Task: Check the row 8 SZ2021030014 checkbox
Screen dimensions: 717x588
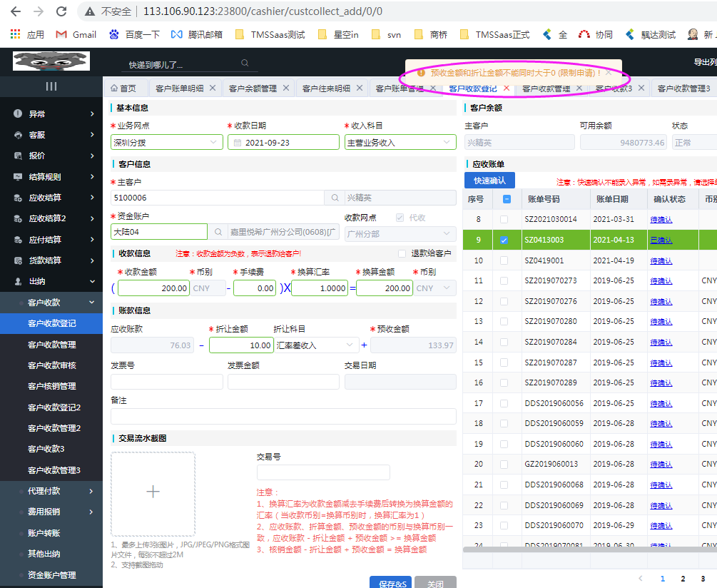Action: coord(504,220)
